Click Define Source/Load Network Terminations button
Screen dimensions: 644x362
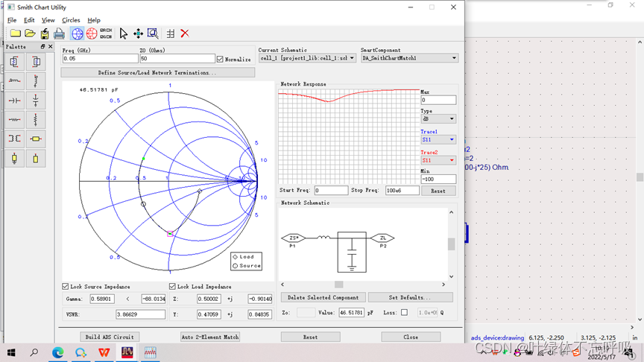[x=158, y=73]
